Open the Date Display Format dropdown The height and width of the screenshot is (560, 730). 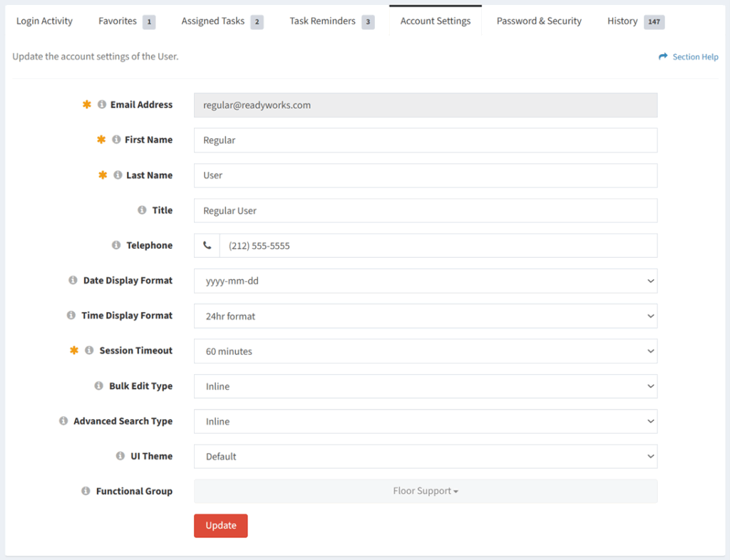(x=426, y=281)
